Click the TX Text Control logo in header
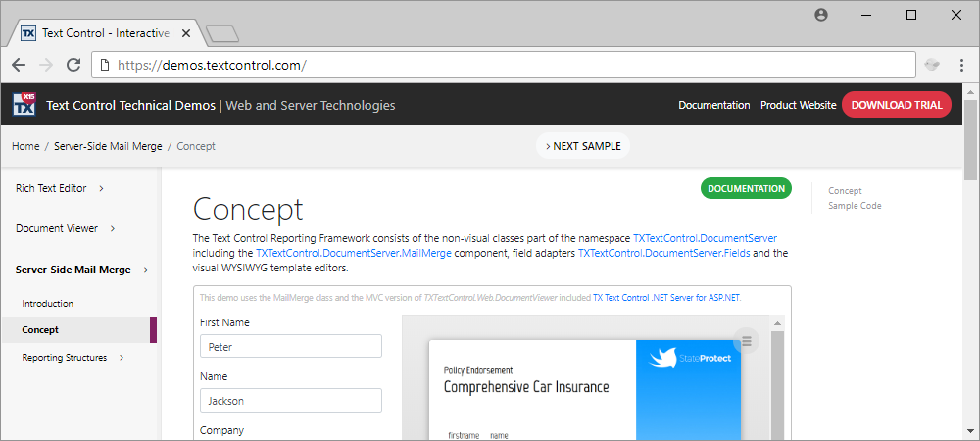 (25, 104)
